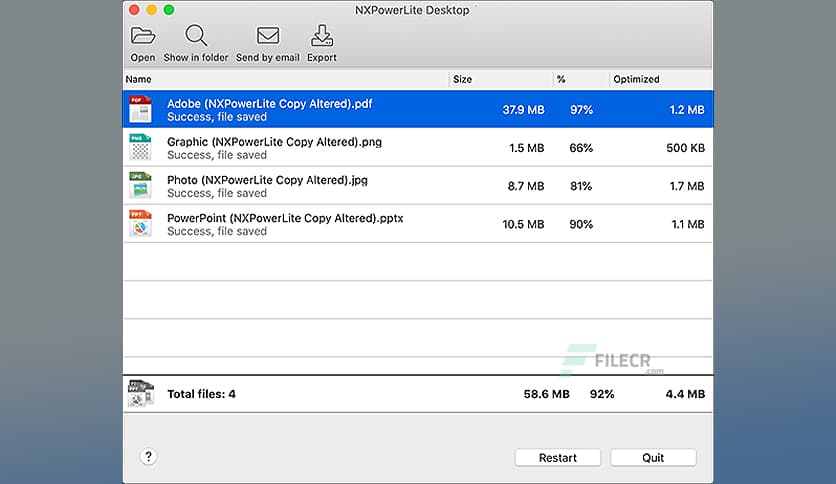Viewport: 836px width, 484px height.
Task: Select the PDF file icon for Adobe
Action: click(140, 109)
